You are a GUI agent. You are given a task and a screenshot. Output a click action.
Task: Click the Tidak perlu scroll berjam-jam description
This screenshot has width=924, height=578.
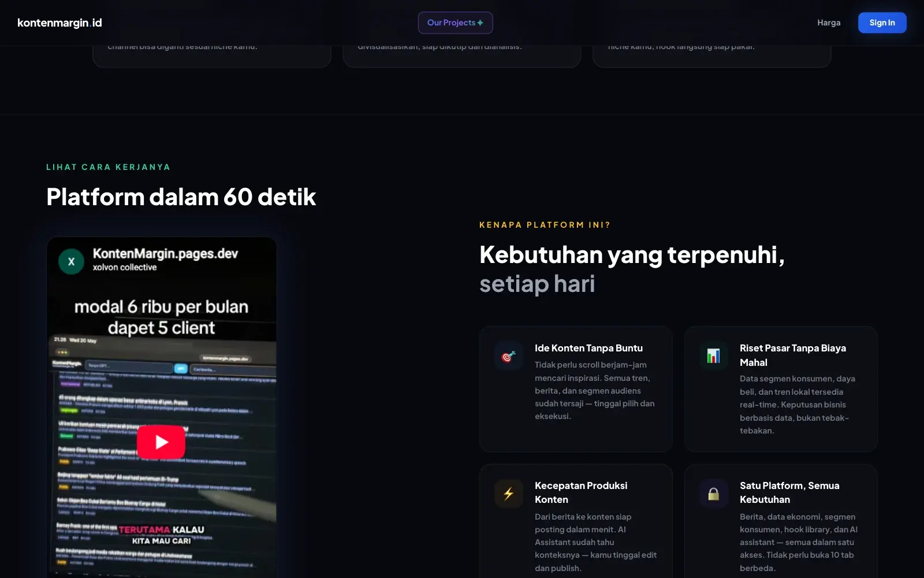(x=595, y=390)
